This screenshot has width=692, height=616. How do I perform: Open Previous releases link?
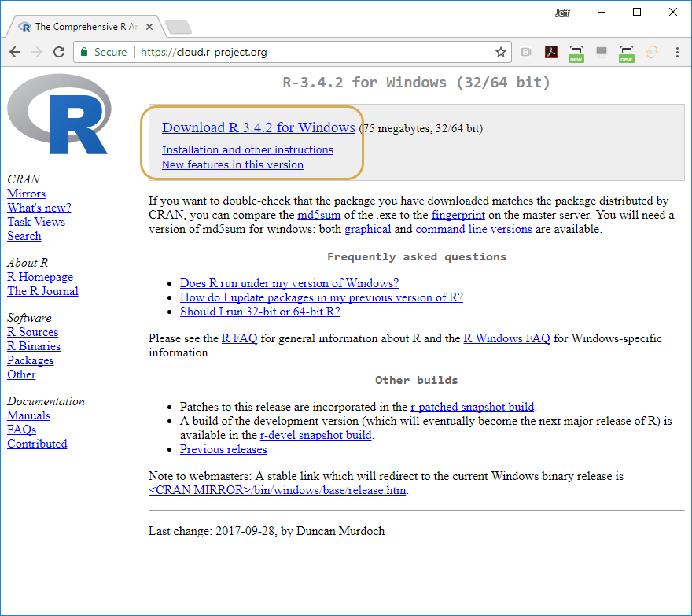tap(223, 449)
